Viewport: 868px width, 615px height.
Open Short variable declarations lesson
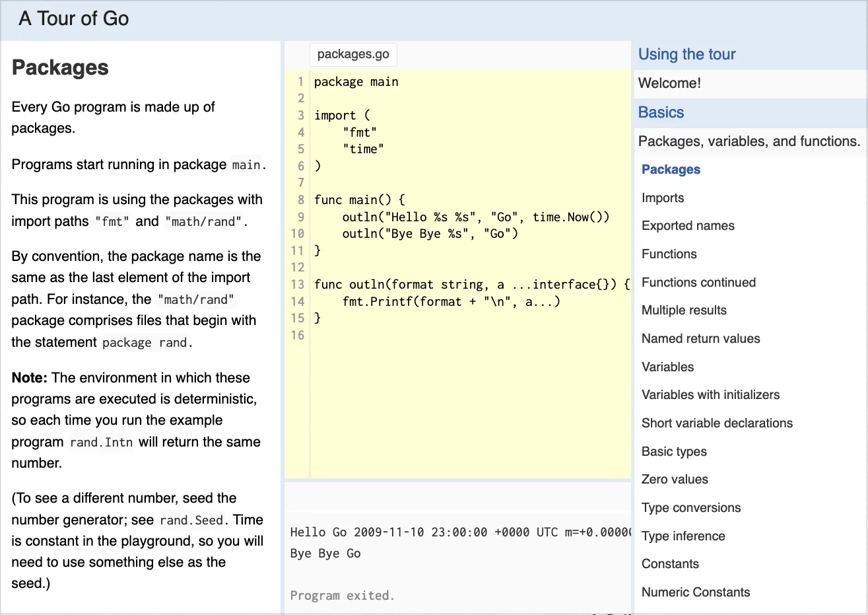pos(717,423)
